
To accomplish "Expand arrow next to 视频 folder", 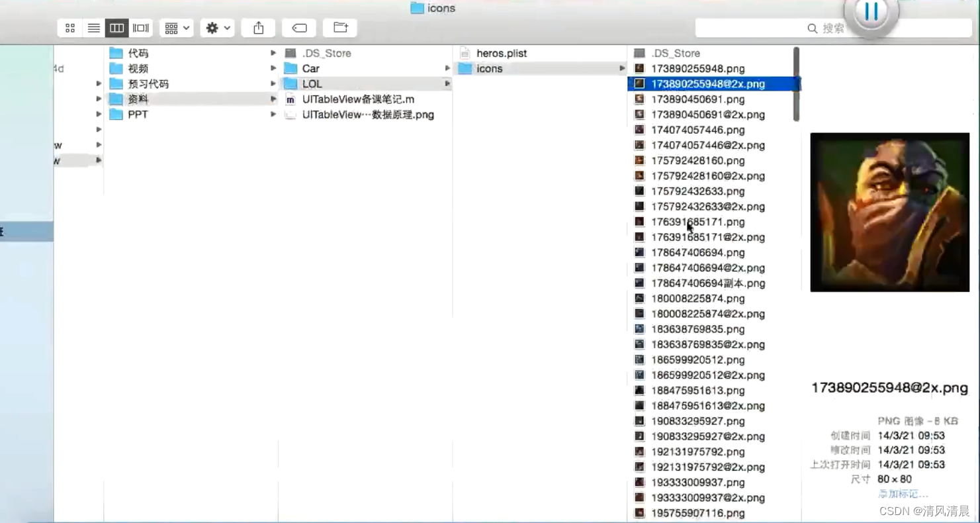I will coord(273,68).
